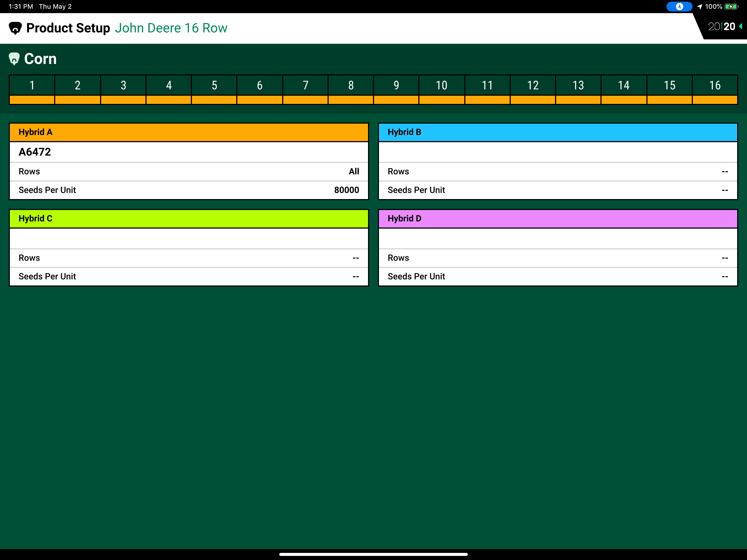This screenshot has height=560, width=747.
Task: Tap the seed icon beside Product Setup
Action: [x=15, y=28]
